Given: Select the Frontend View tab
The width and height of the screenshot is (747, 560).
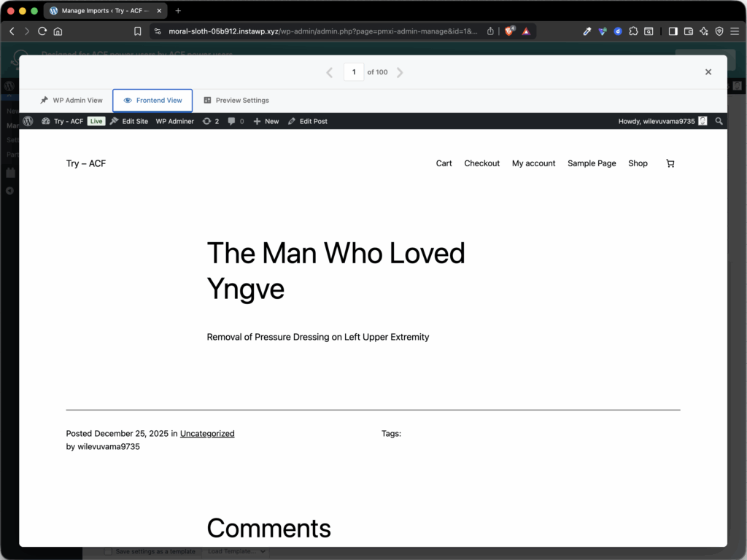Looking at the screenshot, I should pyautogui.click(x=152, y=101).
